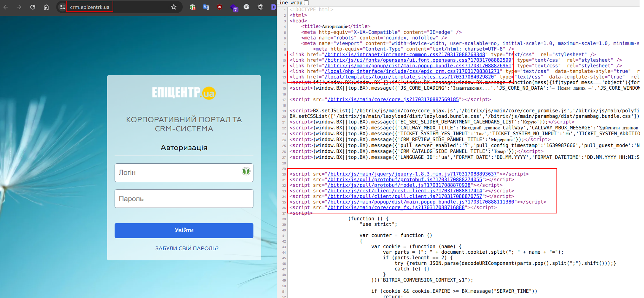Open the protobuf.js source link
This screenshot has height=298, width=644.
pyautogui.click(x=405, y=180)
